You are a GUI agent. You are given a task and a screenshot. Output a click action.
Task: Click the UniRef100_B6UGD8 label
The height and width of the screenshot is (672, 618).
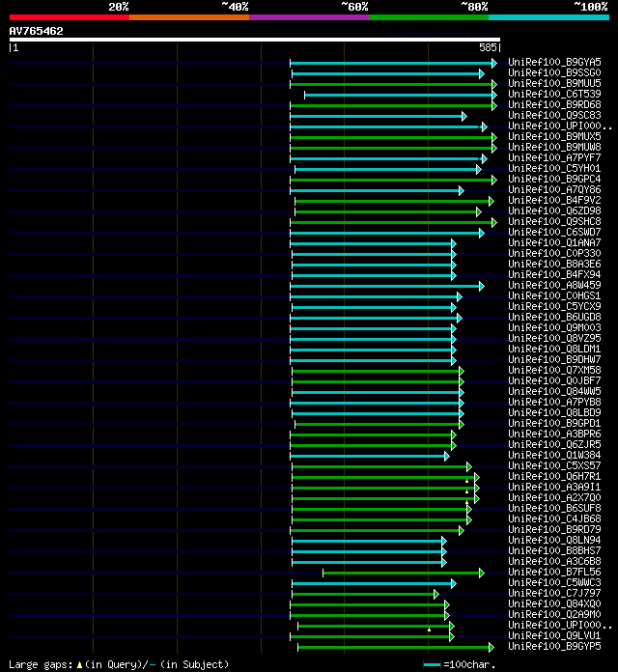pyautogui.click(x=554, y=317)
